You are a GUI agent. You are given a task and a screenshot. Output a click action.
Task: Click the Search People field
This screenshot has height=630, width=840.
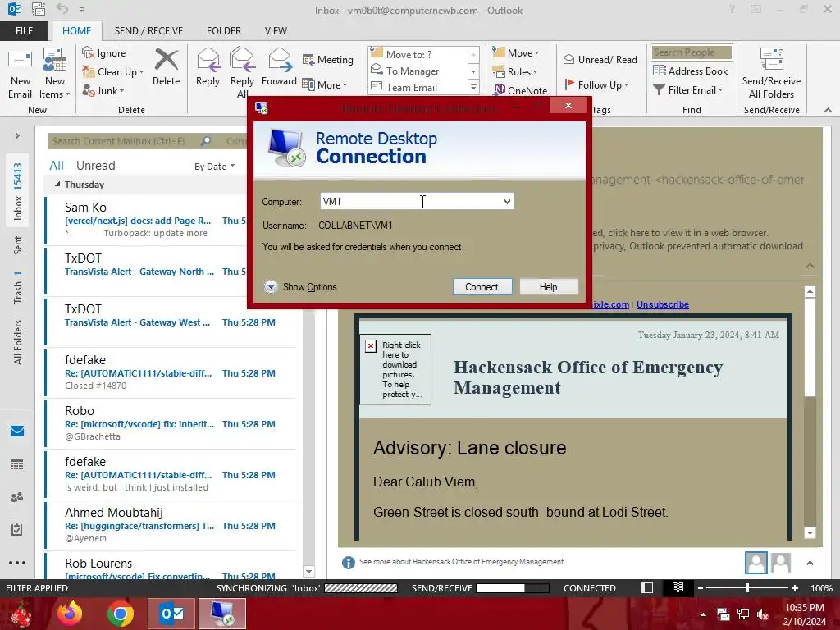click(x=692, y=52)
